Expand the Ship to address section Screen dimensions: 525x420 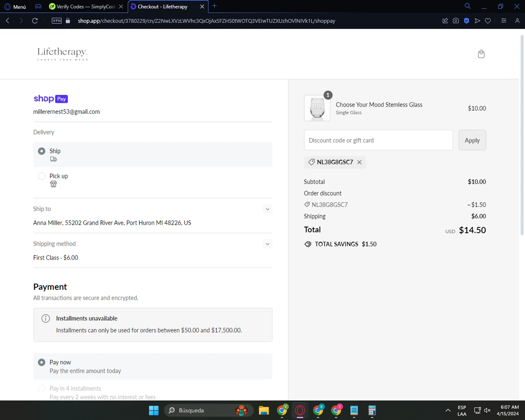[x=267, y=209]
